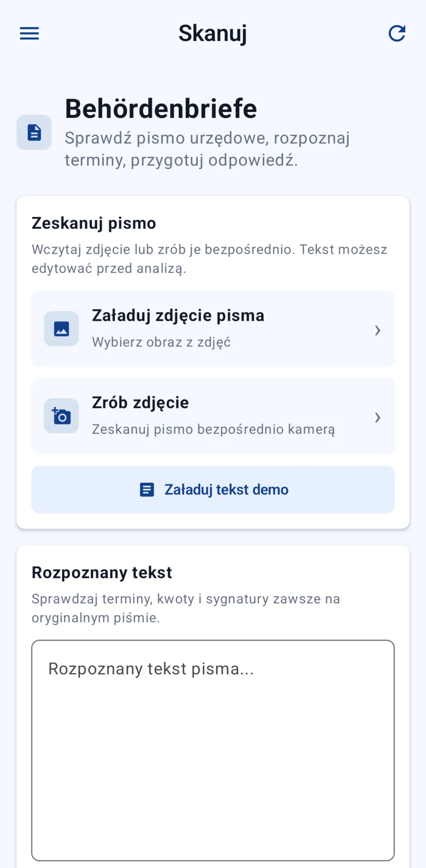426x868 pixels.
Task: Open the chevron next to Zrób zdjęcie
Action: [x=377, y=417]
